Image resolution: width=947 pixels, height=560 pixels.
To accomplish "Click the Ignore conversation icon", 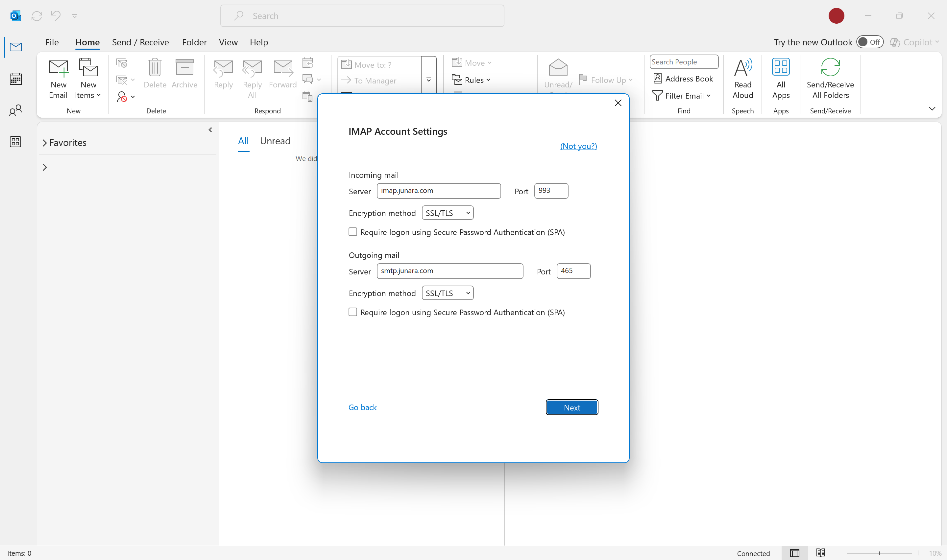I will tap(122, 63).
